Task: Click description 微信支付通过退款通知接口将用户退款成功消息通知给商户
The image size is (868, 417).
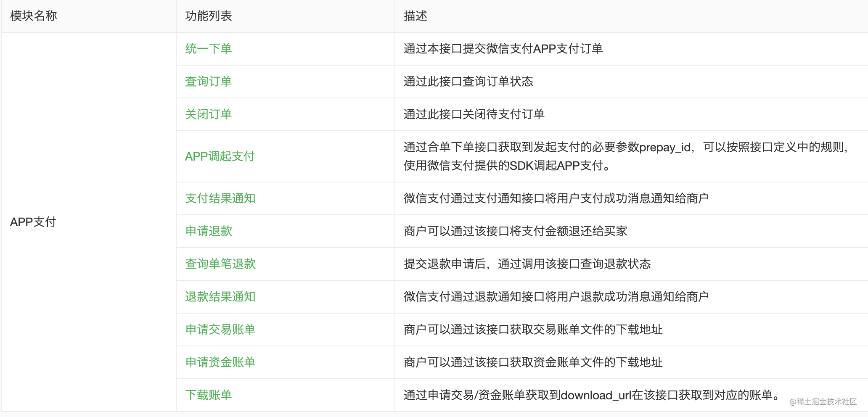Action: (556, 297)
